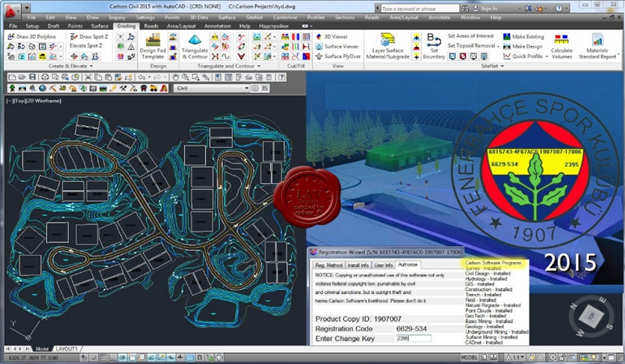
Task: Open the User info tab
Action: 383,265
